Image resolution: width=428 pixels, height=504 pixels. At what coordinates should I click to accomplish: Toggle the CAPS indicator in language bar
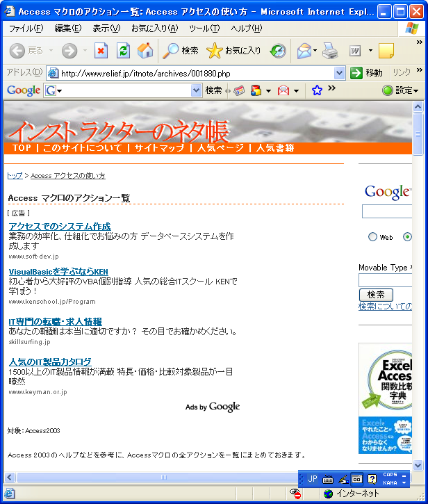pyautogui.click(x=390, y=475)
